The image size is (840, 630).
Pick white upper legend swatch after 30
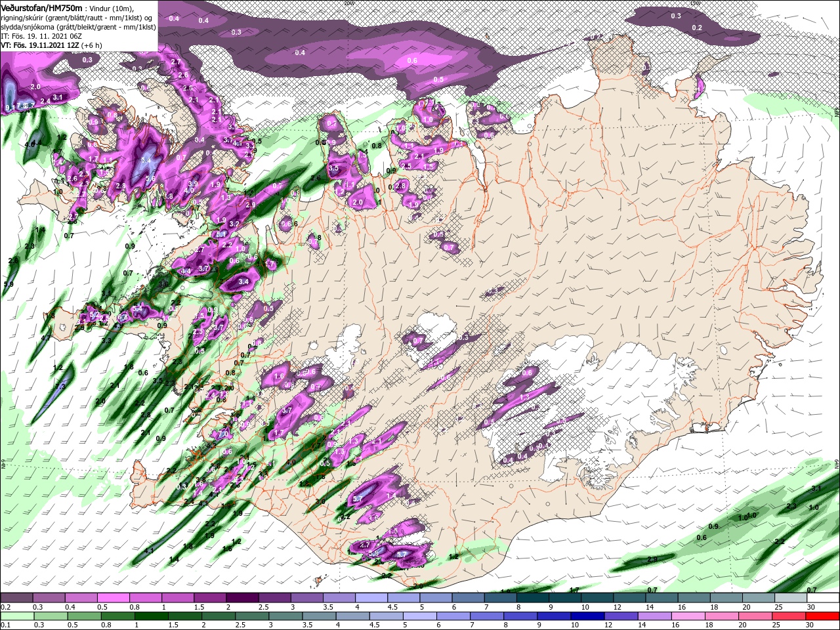click(822, 598)
